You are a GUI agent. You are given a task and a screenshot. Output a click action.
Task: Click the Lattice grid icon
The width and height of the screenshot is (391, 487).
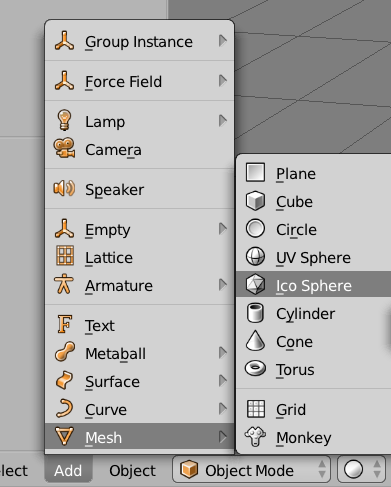tap(65, 256)
